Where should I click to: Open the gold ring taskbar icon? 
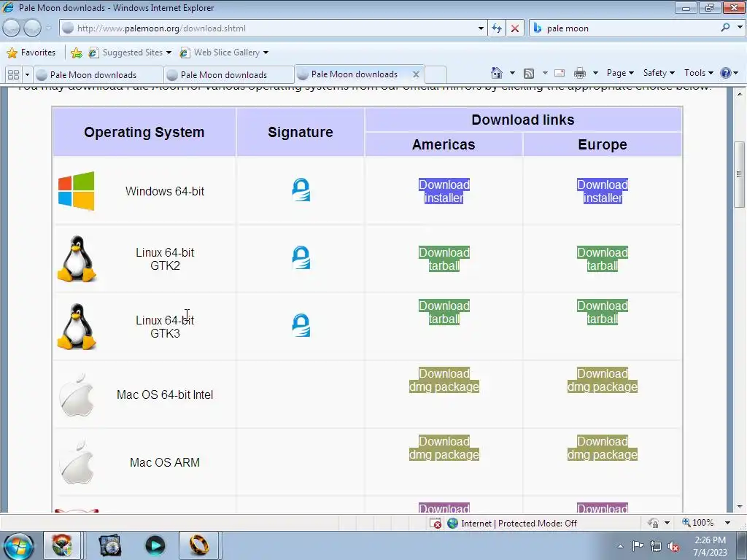tap(198, 545)
